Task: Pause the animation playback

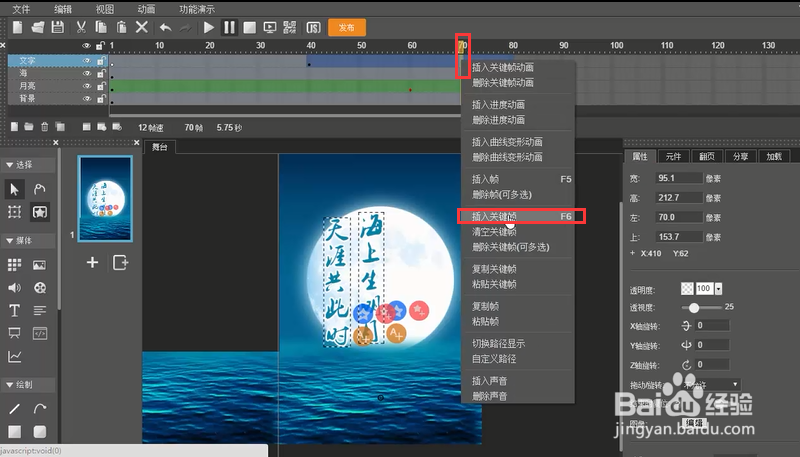Action: 229,27
